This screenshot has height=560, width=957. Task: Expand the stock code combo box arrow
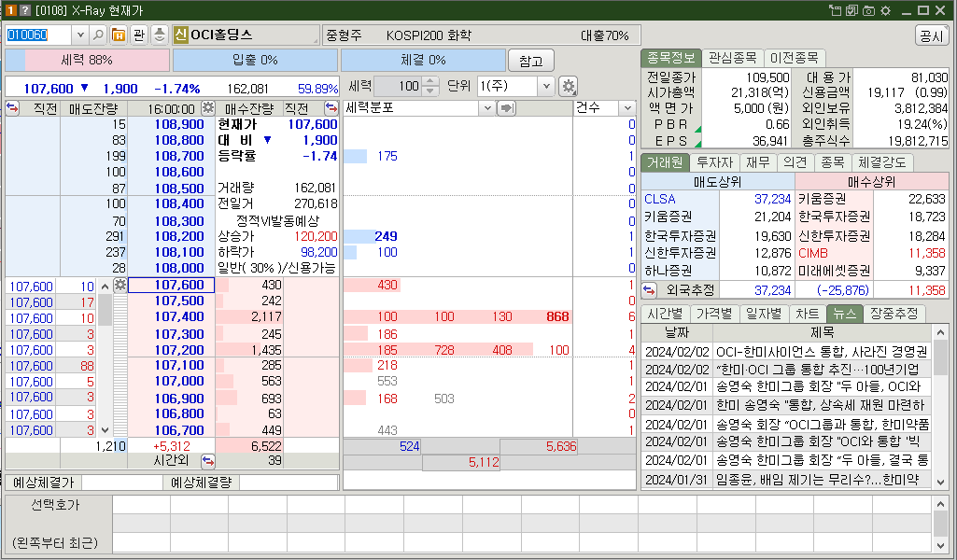pos(80,35)
